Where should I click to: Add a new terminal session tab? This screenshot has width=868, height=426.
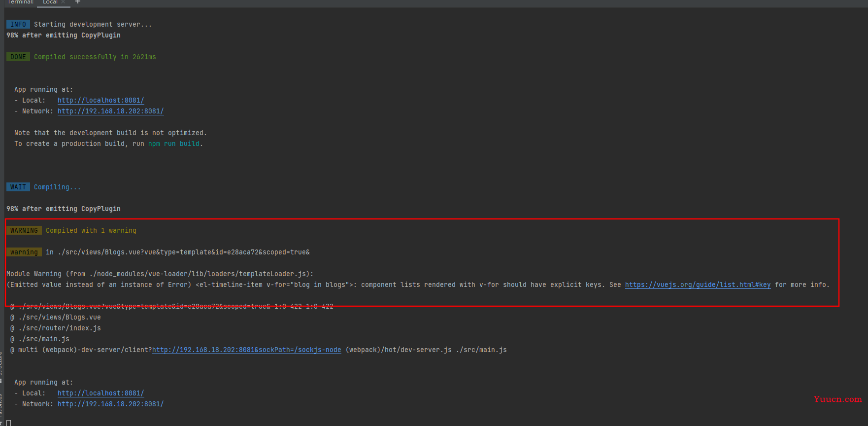pos(77,2)
